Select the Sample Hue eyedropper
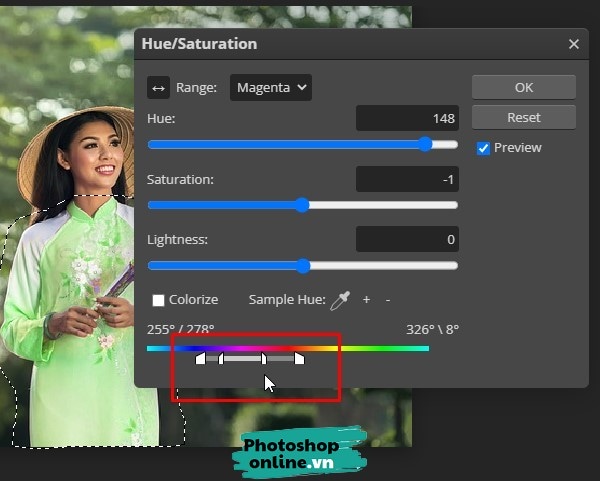Viewport: 600px width, 481px height. pyautogui.click(x=342, y=299)
